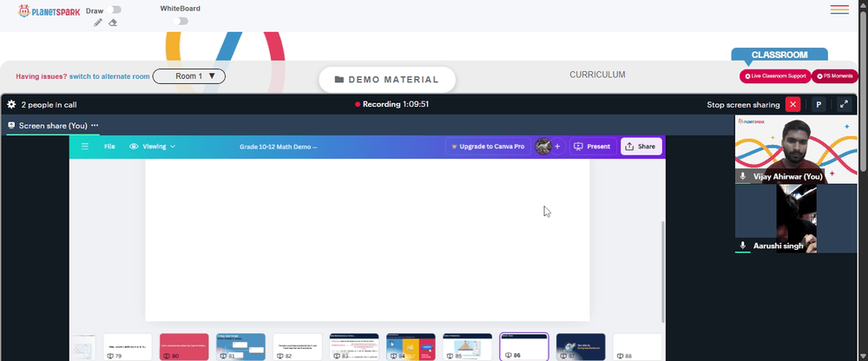This screenshot has height=361, width=868.
Task: Open Canva sidebar menu icon
Action: pyautogui.click(x=85, y=147)
